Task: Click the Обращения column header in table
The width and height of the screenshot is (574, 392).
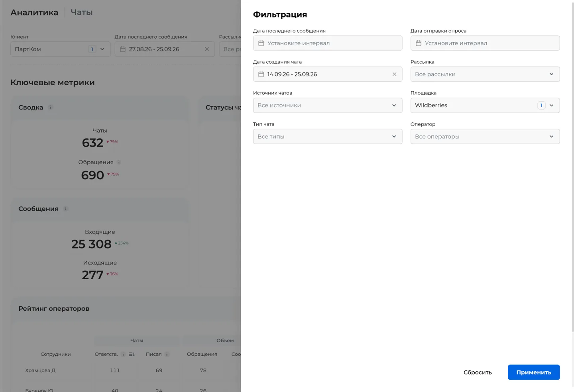Action: point(202,354)
